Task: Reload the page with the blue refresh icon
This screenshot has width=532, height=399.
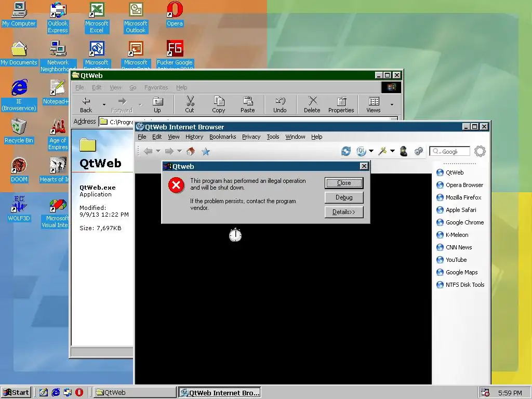Action: tap(345, 151)
